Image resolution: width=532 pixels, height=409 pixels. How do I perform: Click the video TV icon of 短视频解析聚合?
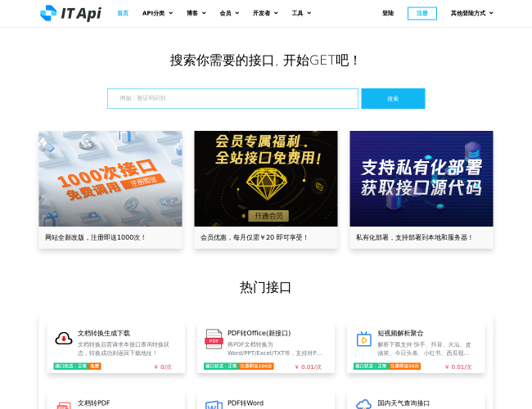pos(364,339)
